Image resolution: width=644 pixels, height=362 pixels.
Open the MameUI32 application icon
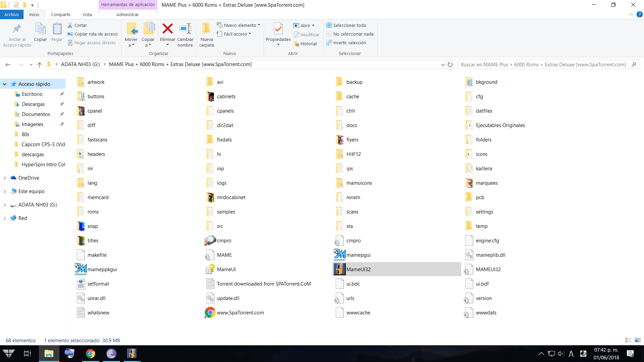pos(339,269)
